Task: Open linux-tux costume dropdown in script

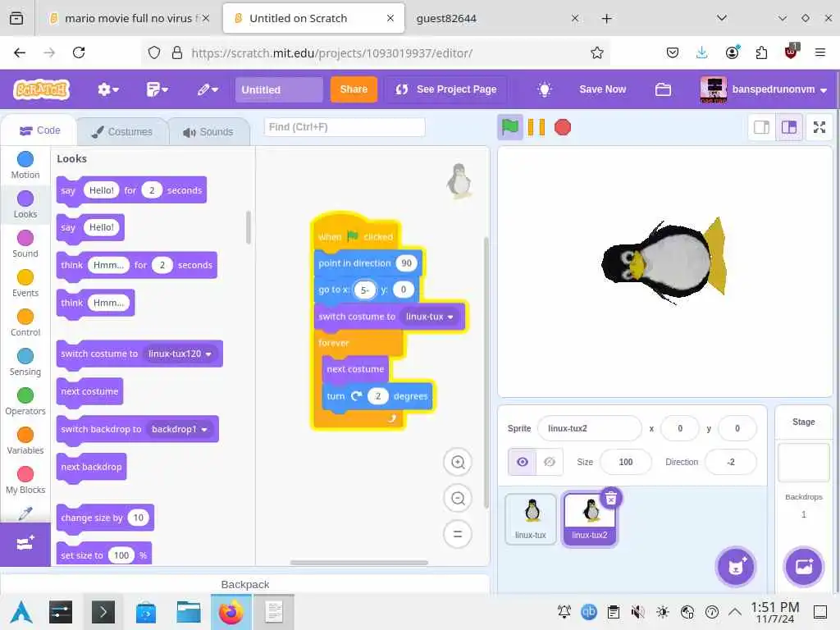Action: pyautogui.click(x=430, y=317)
